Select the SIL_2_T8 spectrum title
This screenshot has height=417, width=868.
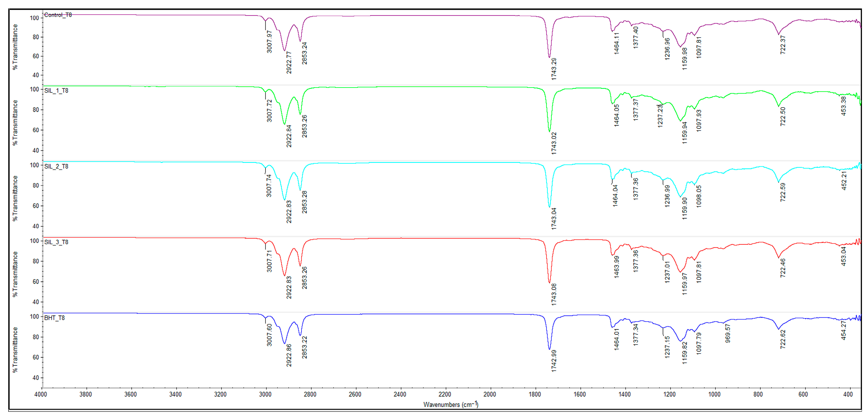pos(56,166)
